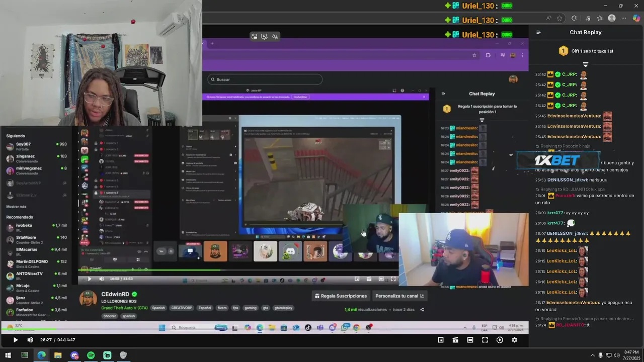Open Spotify from the taskbar
644x362 pixels.
coord(91,355)
